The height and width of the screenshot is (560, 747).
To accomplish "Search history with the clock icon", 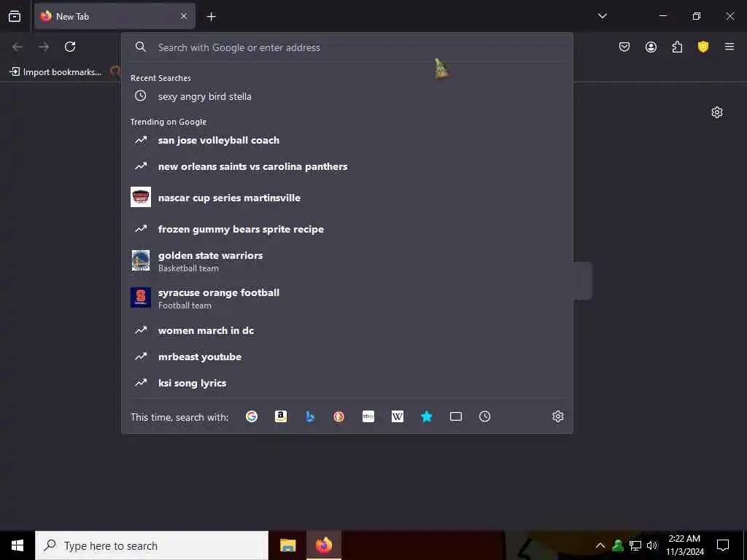I will pos(484,416).
